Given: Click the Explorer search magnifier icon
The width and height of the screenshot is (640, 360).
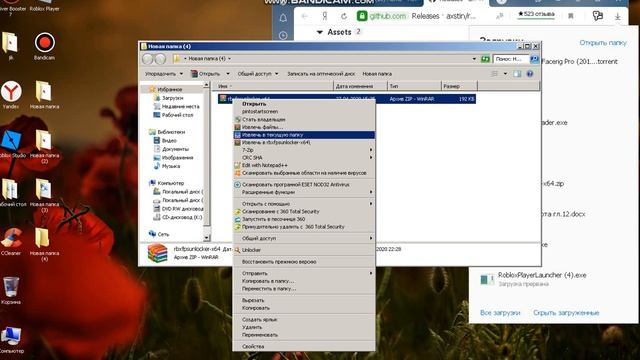Looking at the screenshot, I should coord(534,59).
